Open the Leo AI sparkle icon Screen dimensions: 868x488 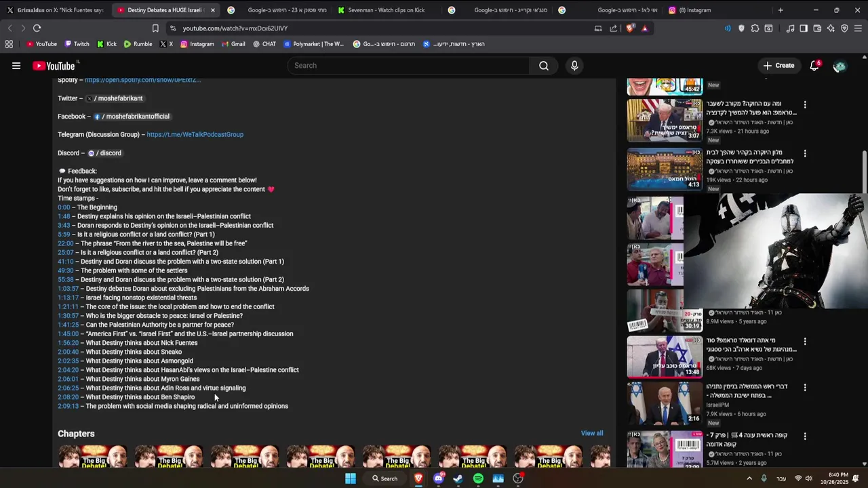[x=831, y=28]
